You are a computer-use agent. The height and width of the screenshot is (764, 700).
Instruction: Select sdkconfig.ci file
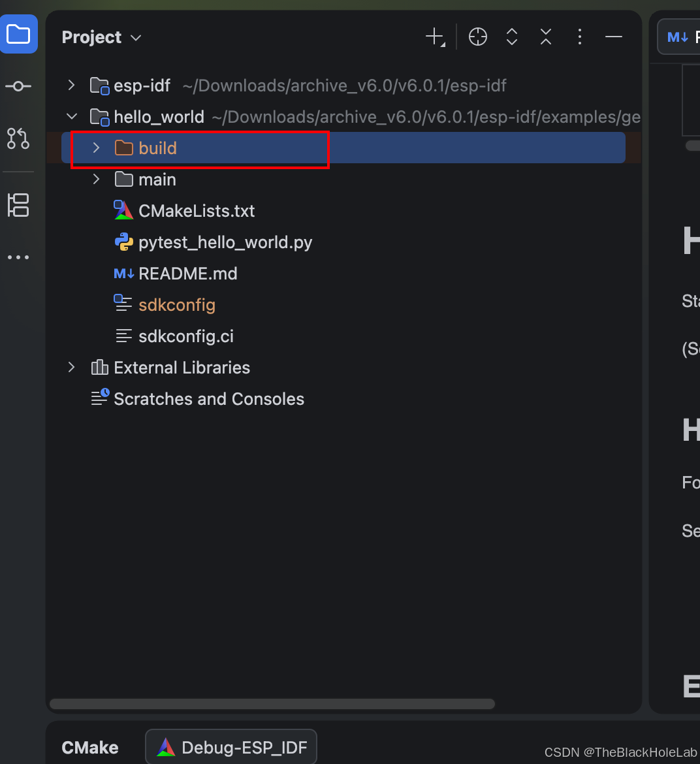click(185, 336)
